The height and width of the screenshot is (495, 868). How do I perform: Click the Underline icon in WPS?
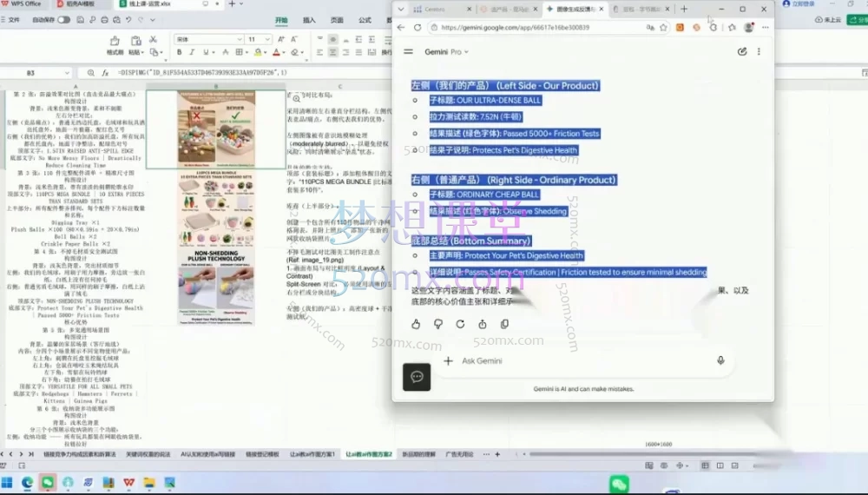click(x=206, y=52)
